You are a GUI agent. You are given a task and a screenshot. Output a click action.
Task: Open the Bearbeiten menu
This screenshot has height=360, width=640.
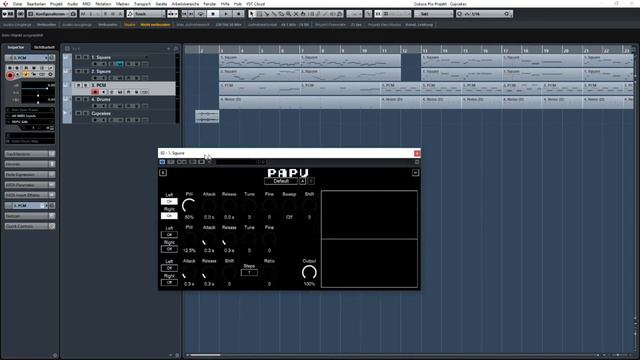[x=36, y=4]
